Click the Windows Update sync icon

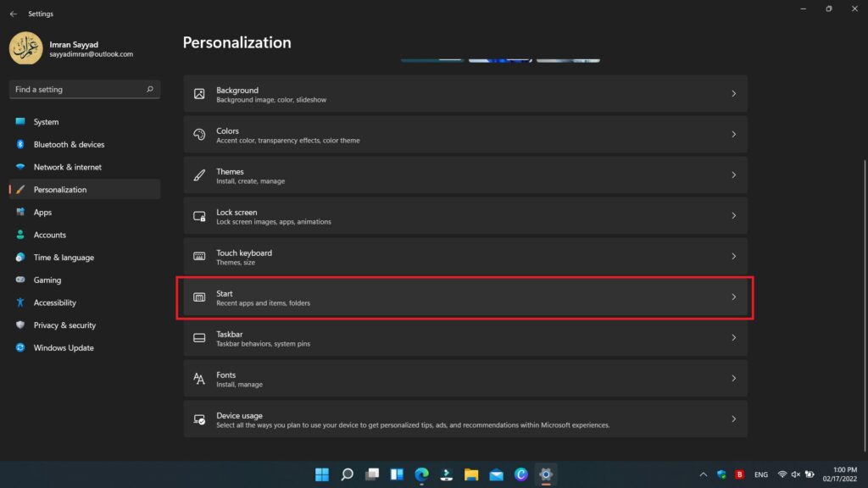tap(20, 347)
